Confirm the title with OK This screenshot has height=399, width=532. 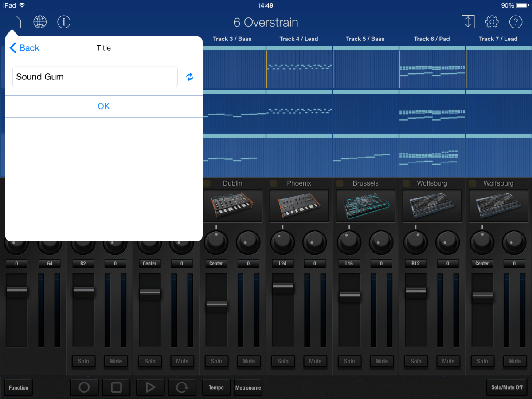103,106
